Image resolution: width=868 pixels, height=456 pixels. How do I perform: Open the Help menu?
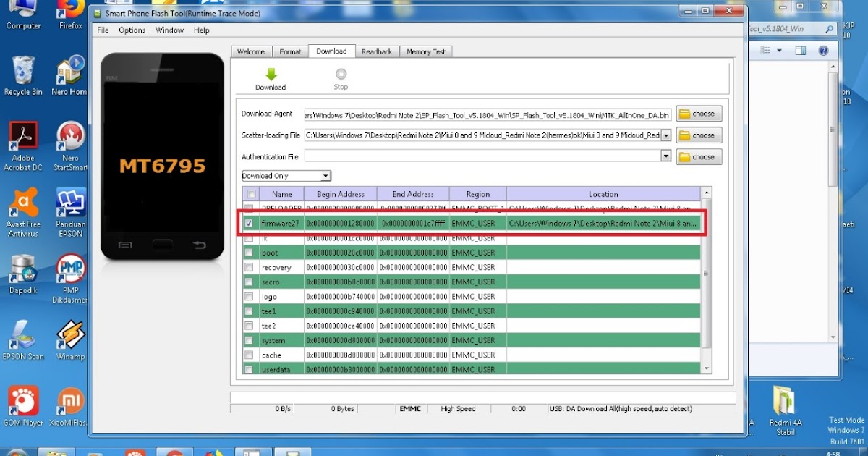(x=202, y=30)
